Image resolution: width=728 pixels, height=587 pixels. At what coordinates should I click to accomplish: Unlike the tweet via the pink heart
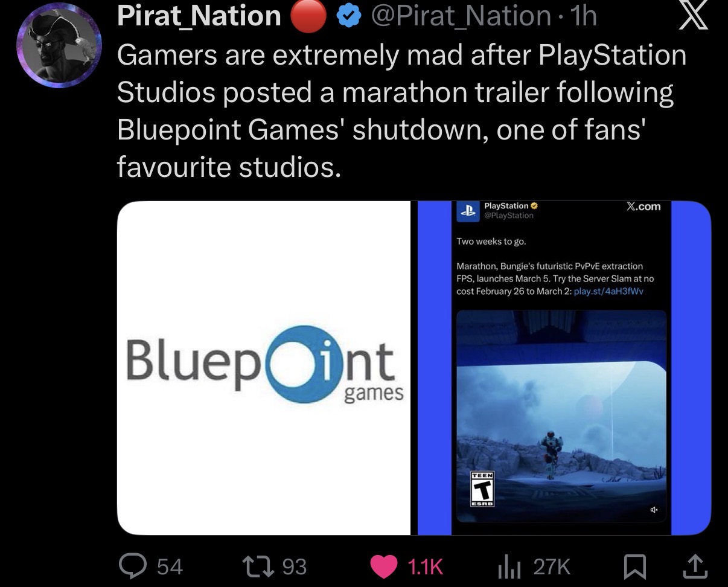pyautogui.click(x=383, y=566)
